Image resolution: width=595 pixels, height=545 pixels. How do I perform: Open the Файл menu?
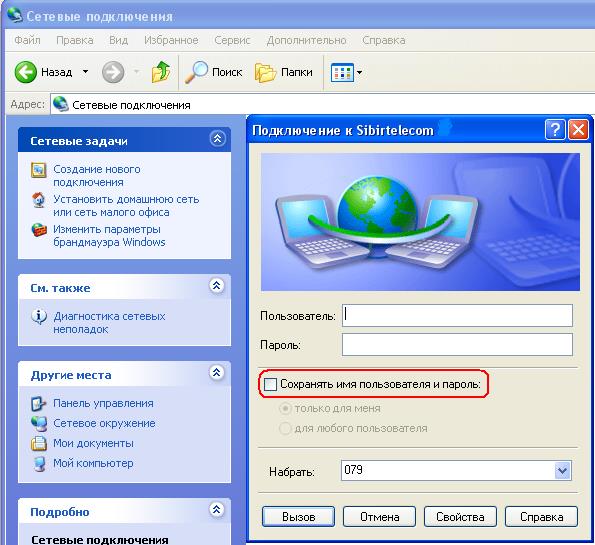click(x=27, y=40)
